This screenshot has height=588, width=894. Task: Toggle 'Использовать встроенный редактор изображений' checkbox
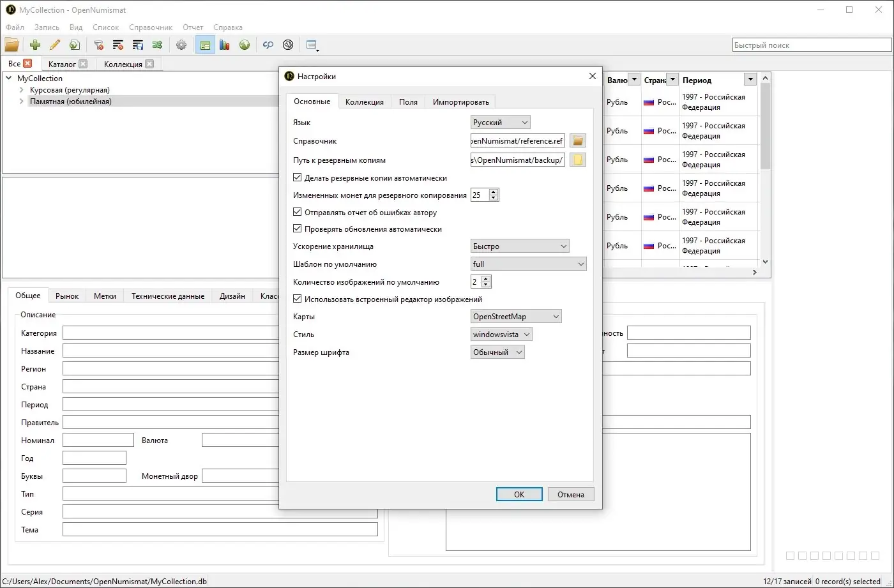pos(297,299)
